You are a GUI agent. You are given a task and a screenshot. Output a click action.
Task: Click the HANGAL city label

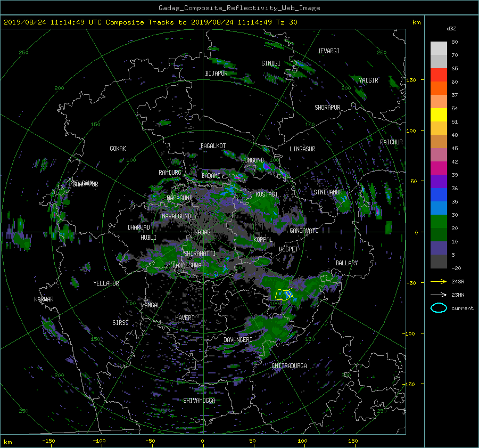tap(150, 305)
